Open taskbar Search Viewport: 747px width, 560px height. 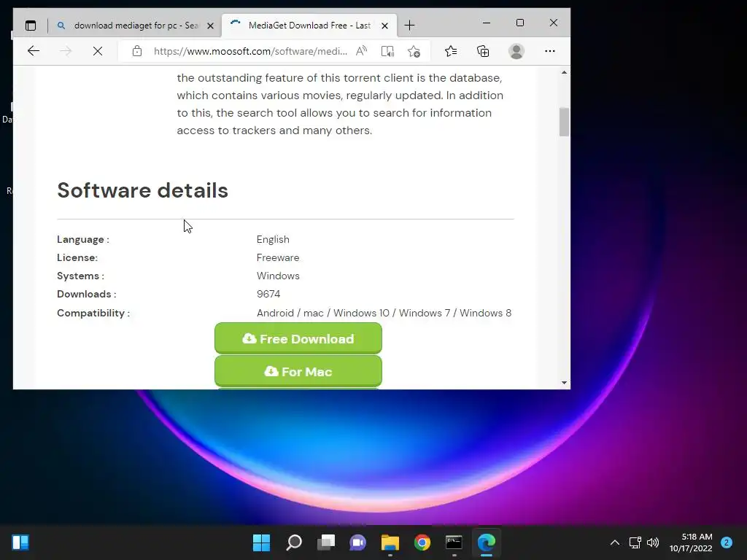click(x=294, y=542)
